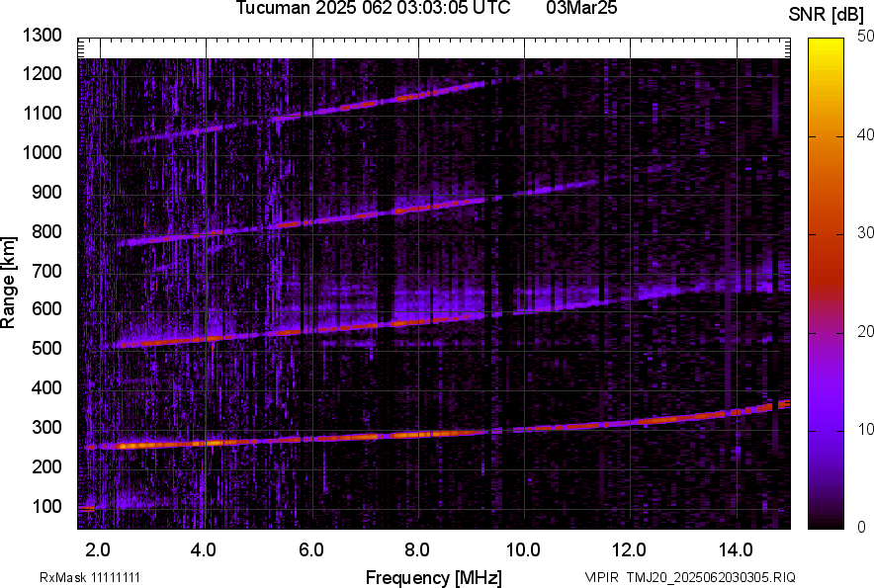Click the 'RxMask 11111111' footer text
The width and height of the screenshot is (874, 588).
click(x=90, y=577)
